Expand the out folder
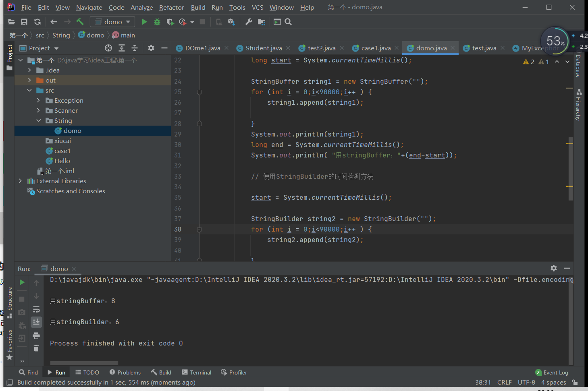This screenshot has width=588, height=391. pos(29,80)
